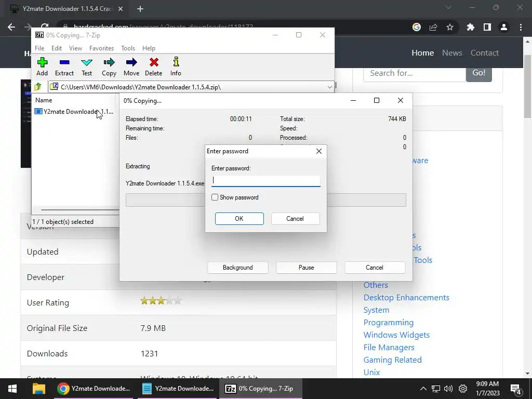Click the Info toolbar icon

(176, 66)
